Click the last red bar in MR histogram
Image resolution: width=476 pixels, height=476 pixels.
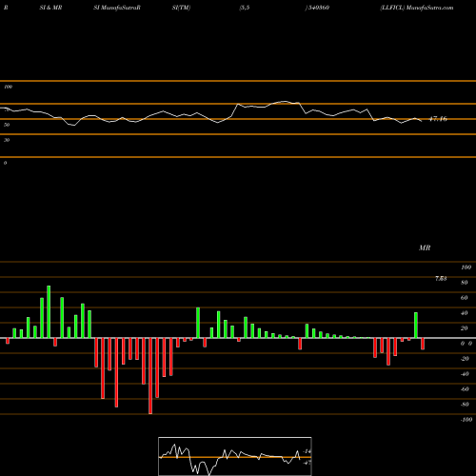pos(423,344)
